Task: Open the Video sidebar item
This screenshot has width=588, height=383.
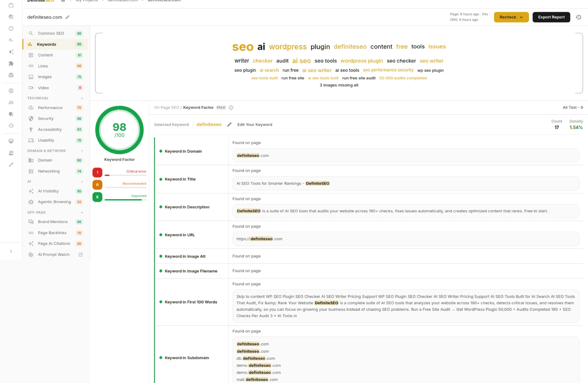Action: [x=55, y=88]
